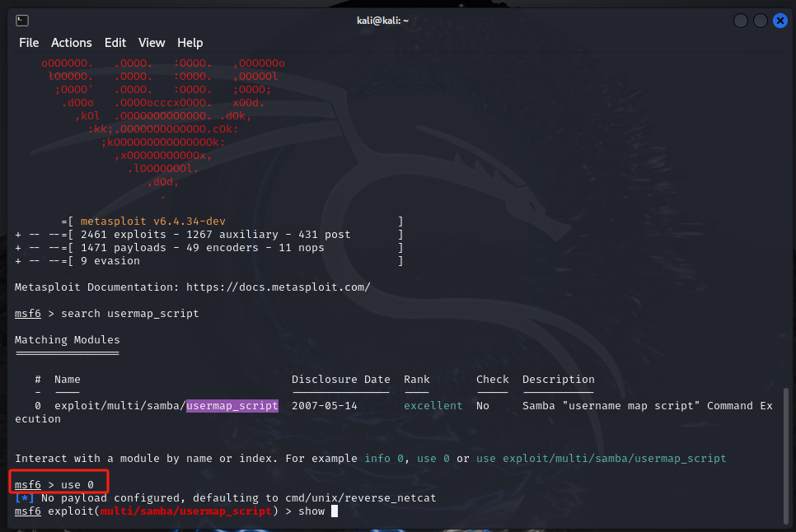Open the Help menu
The width and height of the screenshot is (796, 532).
190,43
